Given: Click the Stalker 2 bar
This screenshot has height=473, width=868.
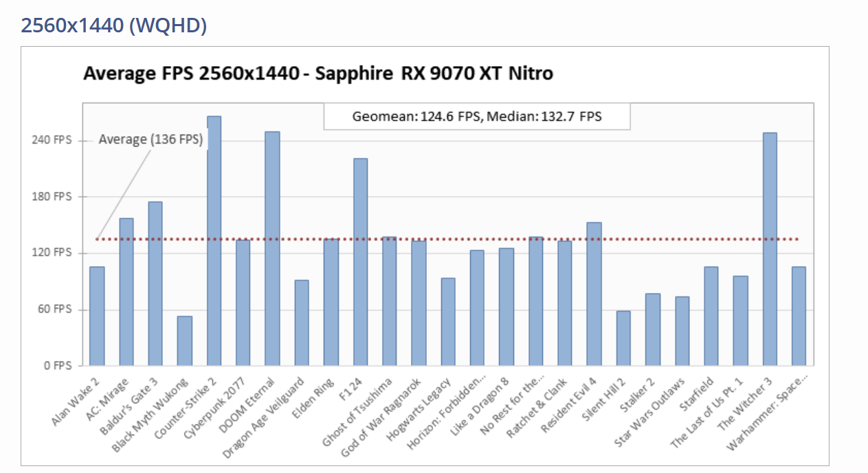Looking at the screenshot, I should tap(653, 330).
